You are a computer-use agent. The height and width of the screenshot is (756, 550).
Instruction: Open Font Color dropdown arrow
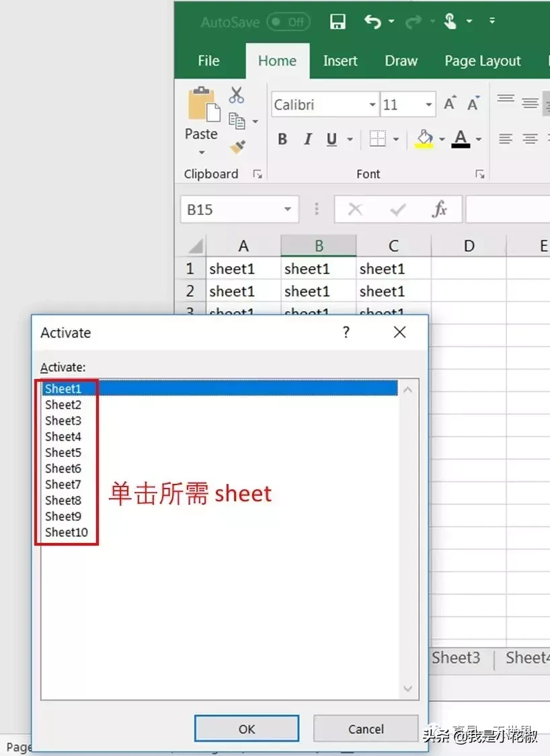click(x=479, y=139)
